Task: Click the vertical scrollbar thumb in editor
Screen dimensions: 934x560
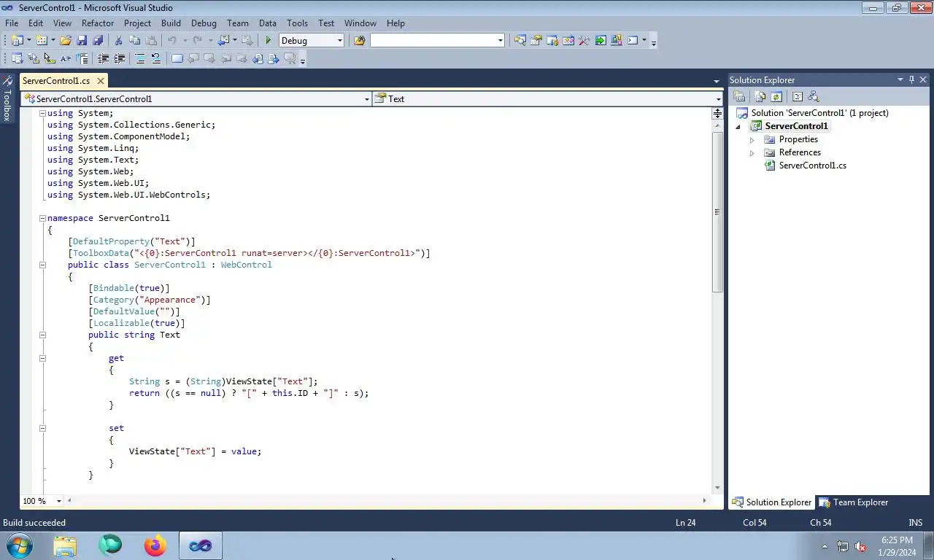Action: (717, 211)
